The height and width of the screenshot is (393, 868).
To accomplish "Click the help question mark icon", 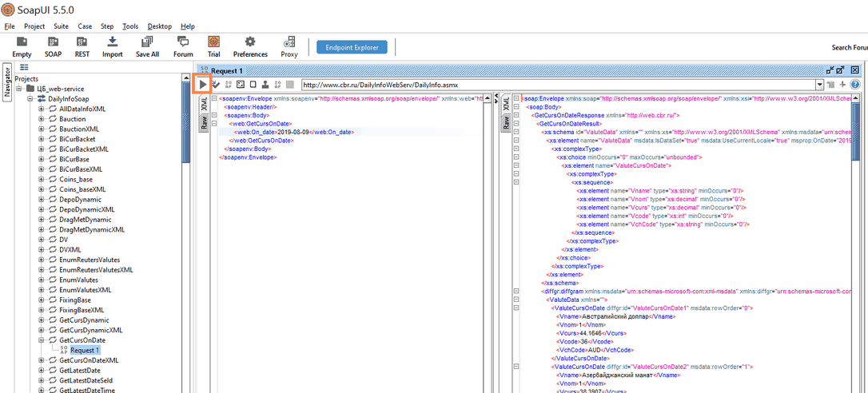I will [x=855, y=85].
